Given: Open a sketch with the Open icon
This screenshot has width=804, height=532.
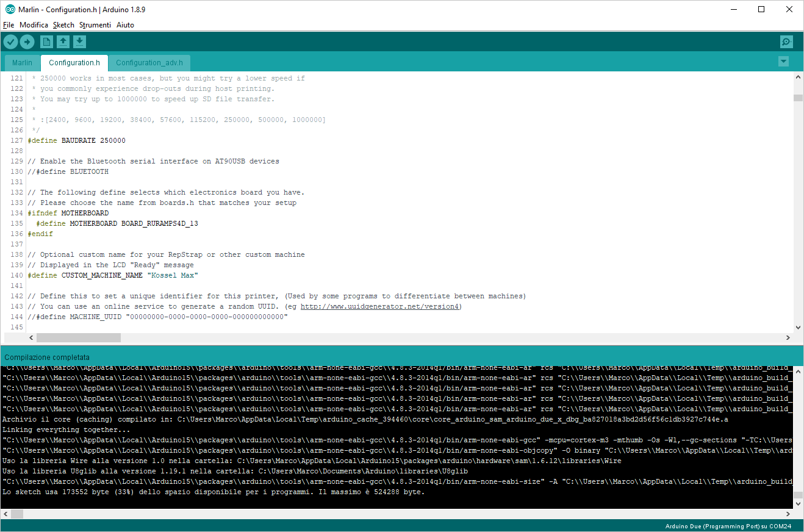Looking at the screenshot, I should pos(63,41).
